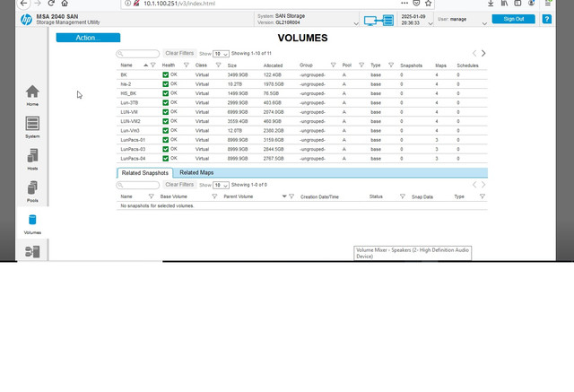Select the LunPacs-03 volume row
574x392 pixels.
click(301, 149)
